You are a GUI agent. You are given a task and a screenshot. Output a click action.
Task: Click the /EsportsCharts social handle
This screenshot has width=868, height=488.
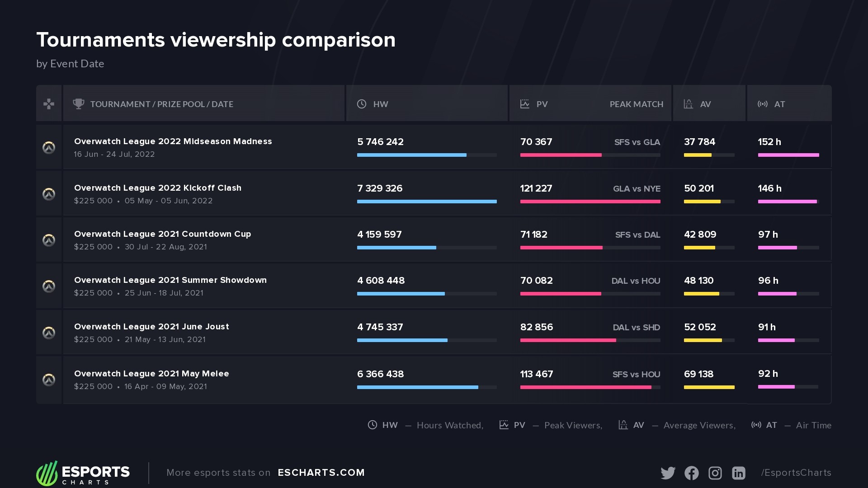coord(796,473)
